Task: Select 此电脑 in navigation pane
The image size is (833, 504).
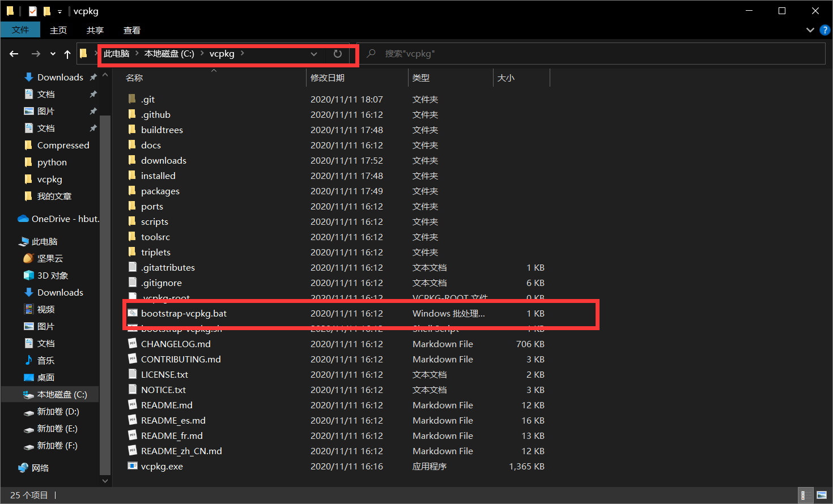Action: pos(44,241)
